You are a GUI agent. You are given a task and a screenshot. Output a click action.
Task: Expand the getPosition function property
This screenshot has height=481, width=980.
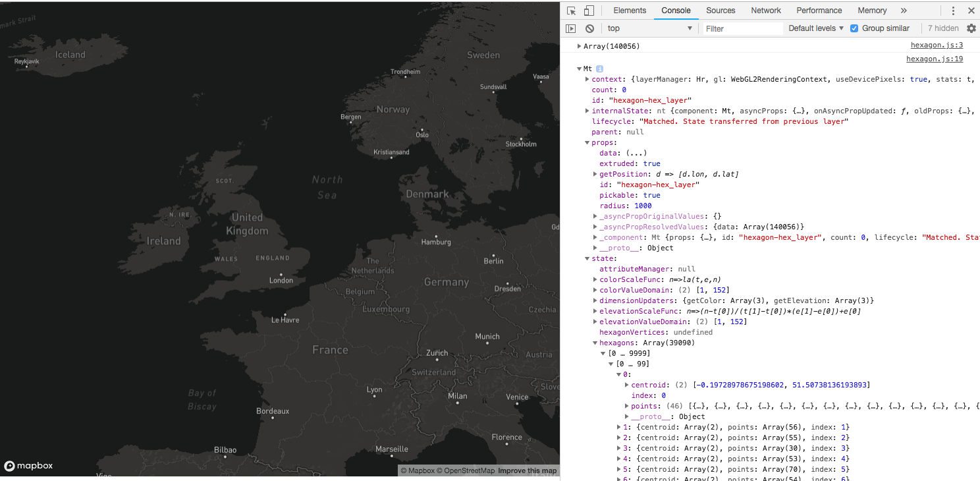pos(595,174)
